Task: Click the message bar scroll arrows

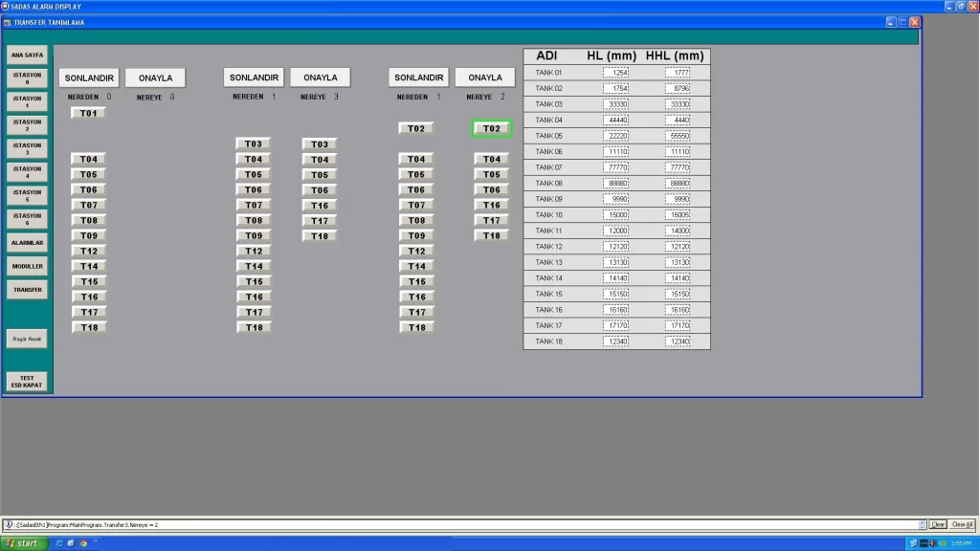Action: point(923,524)
